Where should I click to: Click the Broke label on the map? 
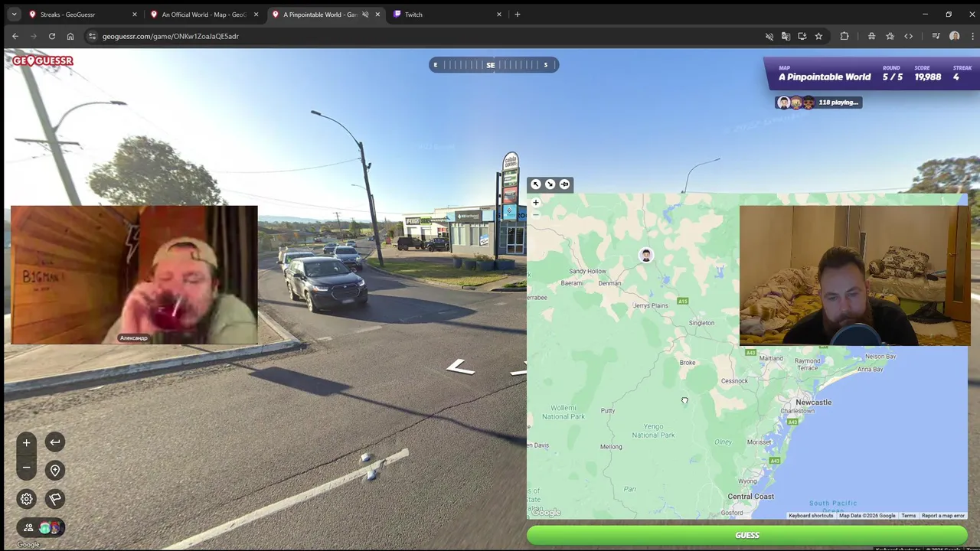(x=688, y=363)
